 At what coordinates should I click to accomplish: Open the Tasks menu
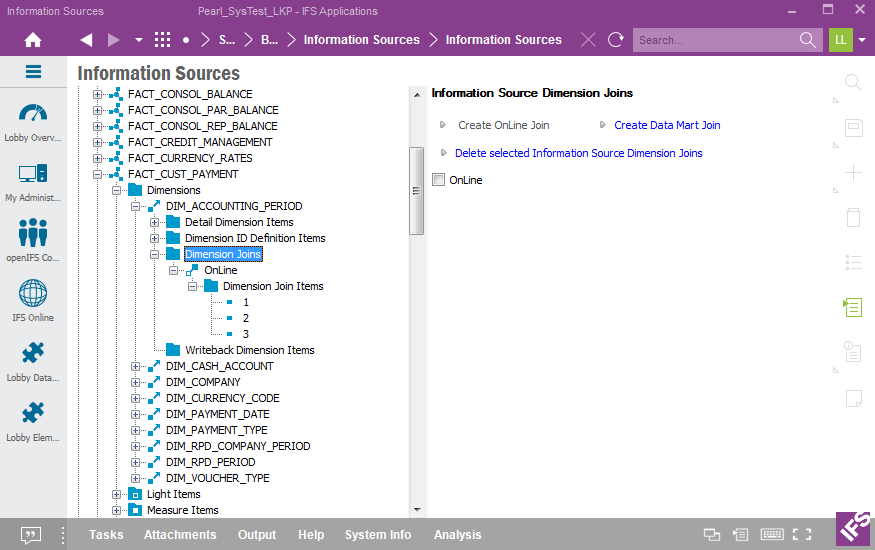(106, 534)
